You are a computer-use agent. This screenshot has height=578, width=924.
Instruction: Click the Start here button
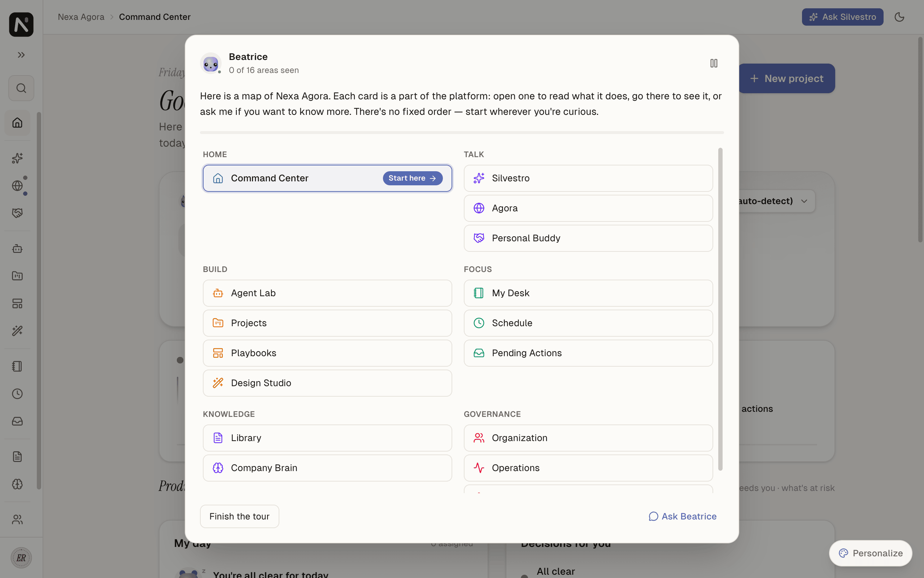412,178
